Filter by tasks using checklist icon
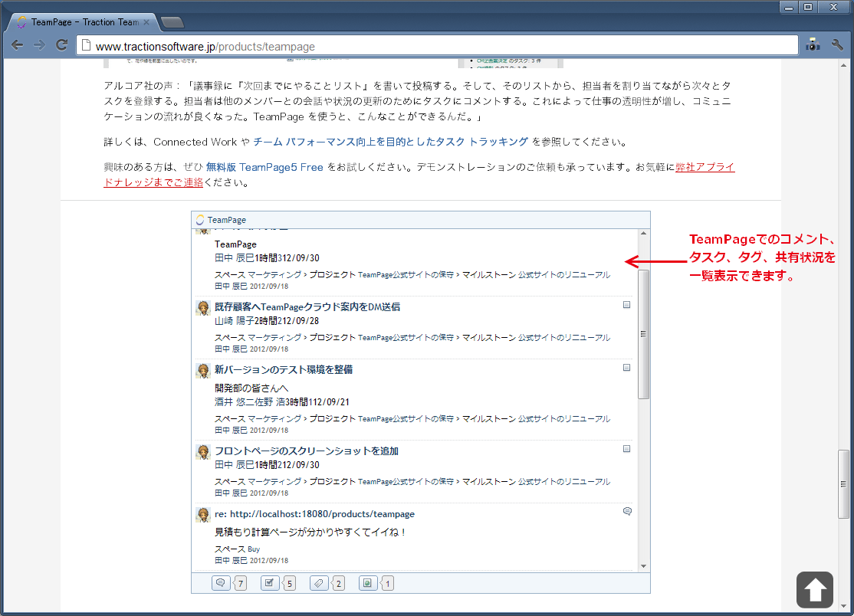The image size is (854, 616). 270,583
